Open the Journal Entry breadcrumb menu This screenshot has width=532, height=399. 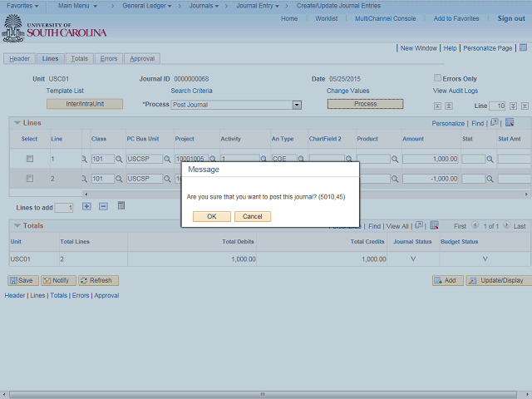pos(258,6)
